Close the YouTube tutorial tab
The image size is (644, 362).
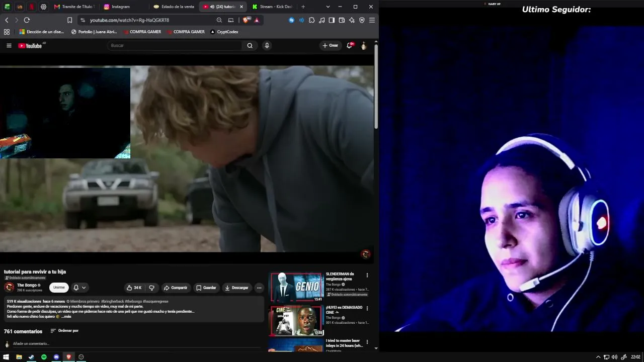click(x=242, y=7)
